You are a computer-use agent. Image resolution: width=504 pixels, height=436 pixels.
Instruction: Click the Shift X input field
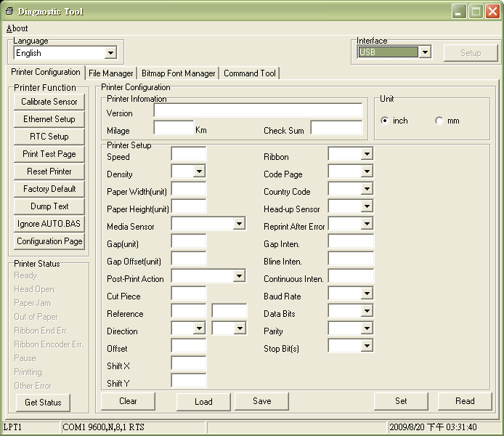click(189, 363)
